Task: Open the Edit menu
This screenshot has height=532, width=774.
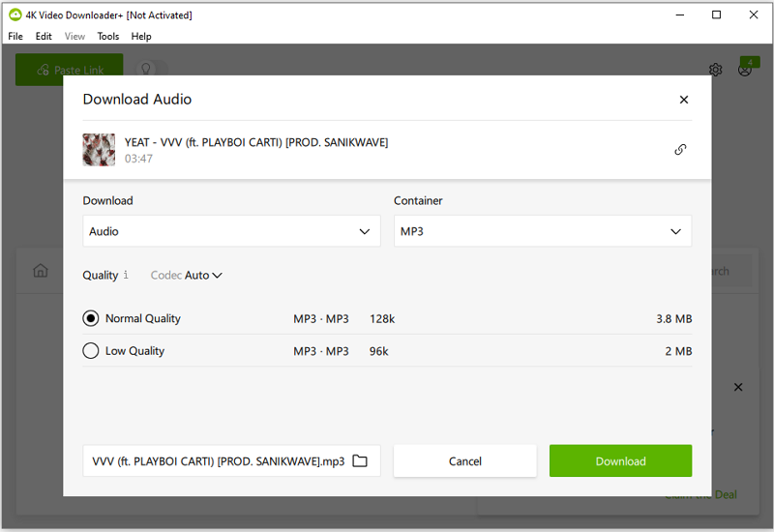Action: click(44, 36)
